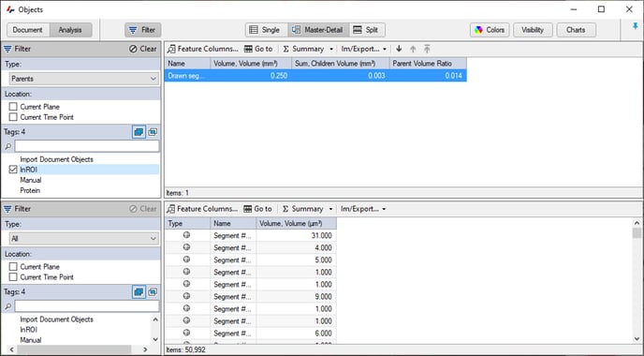Switch to the Analysis tab
The width and height of the screenshot is (644, 356).
(x=70, y=30)
